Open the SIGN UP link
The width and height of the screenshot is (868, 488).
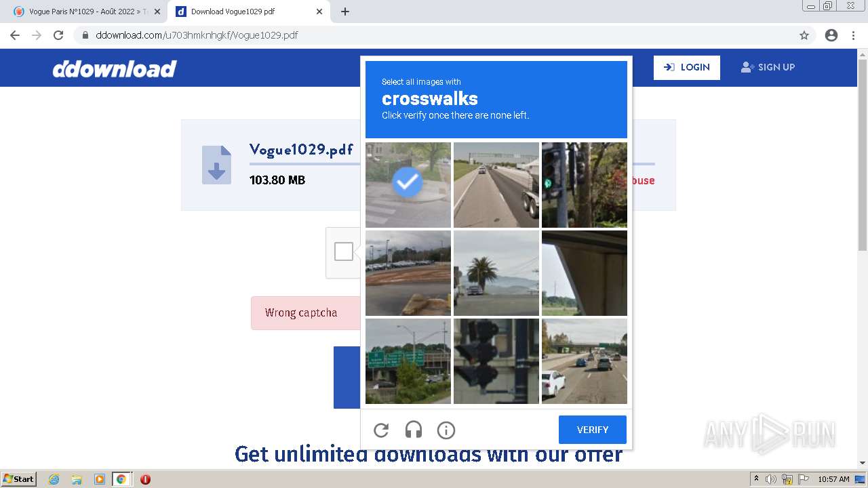pos(768,67)
